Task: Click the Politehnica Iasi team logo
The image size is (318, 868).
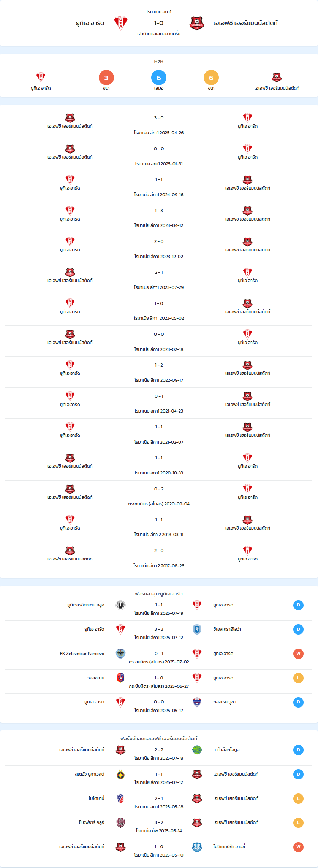Action: 197,847
